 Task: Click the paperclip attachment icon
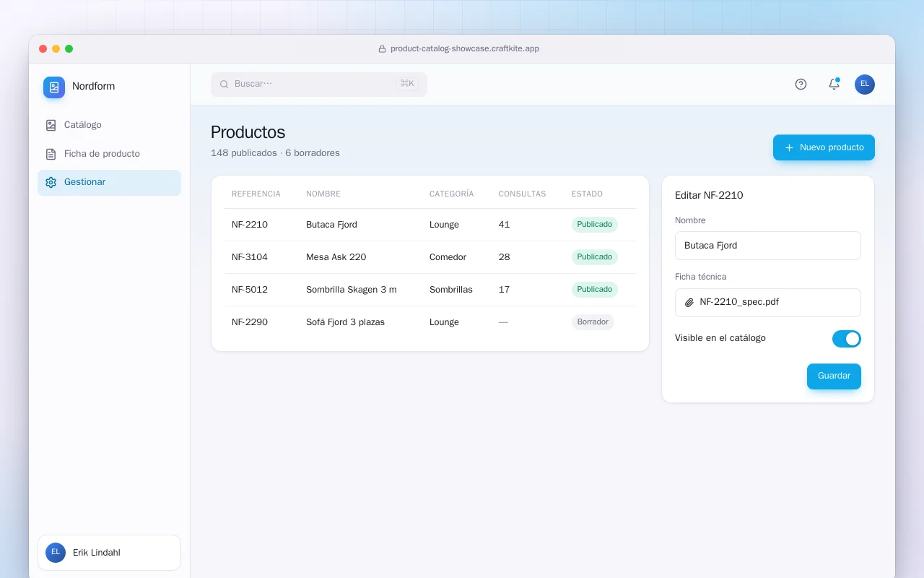point(689,303)
